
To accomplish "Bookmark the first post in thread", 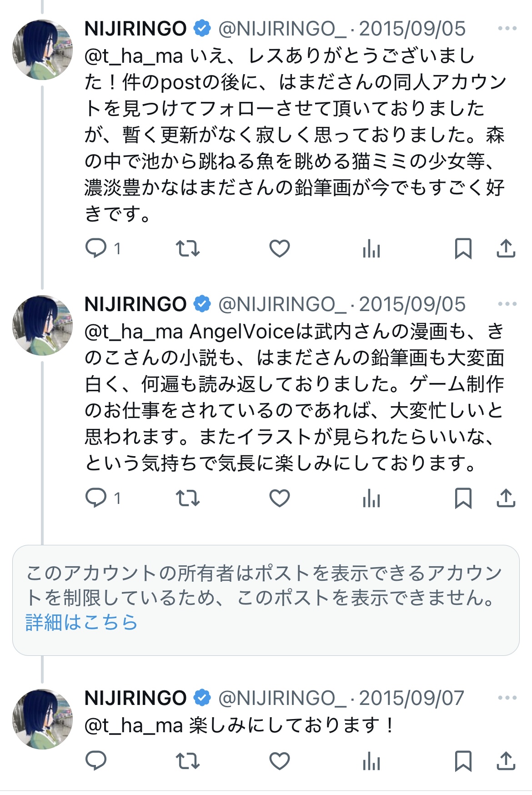I will (x=463, y=248).
